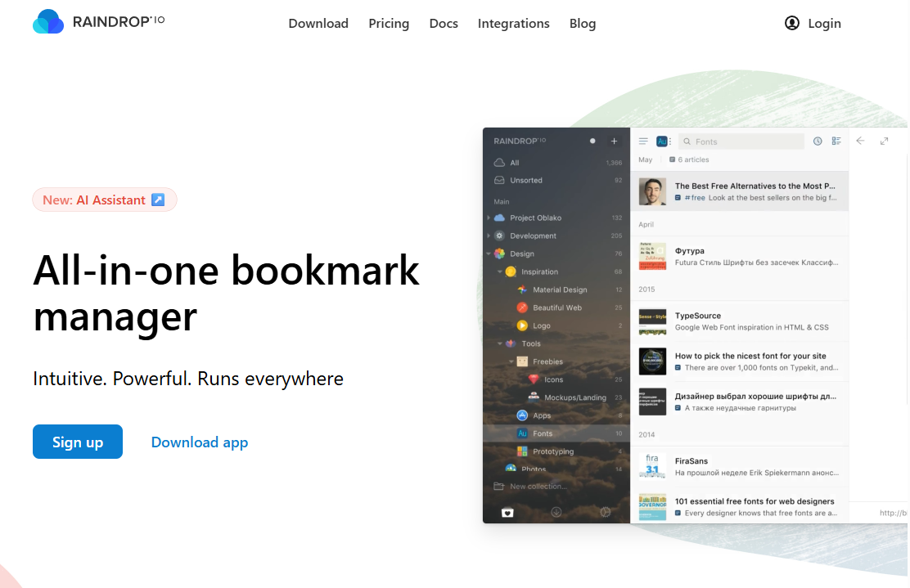Select the Beautiful Web collection
910x588 pixels.
coord(556,307)
